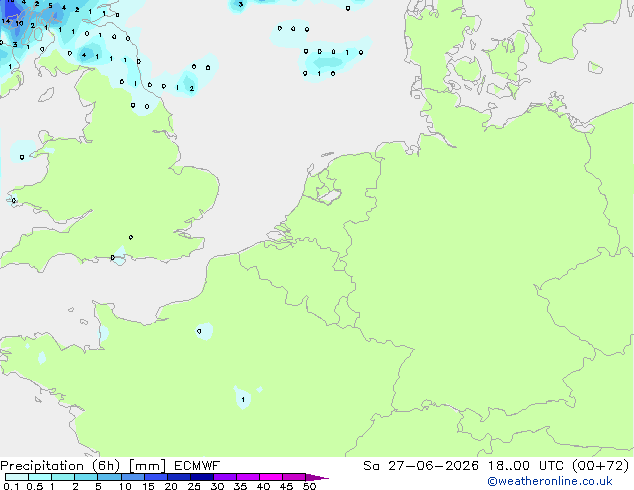Pick the 10–15 mm legend color swatch
The width and height of the screenshot is (634, 490).
132,477
